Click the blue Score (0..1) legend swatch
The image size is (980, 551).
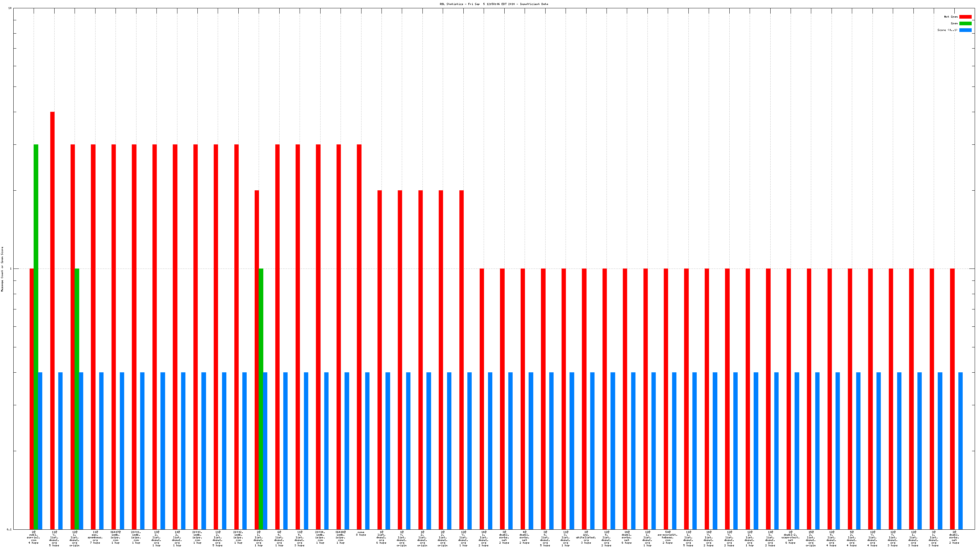coord(965,30)
